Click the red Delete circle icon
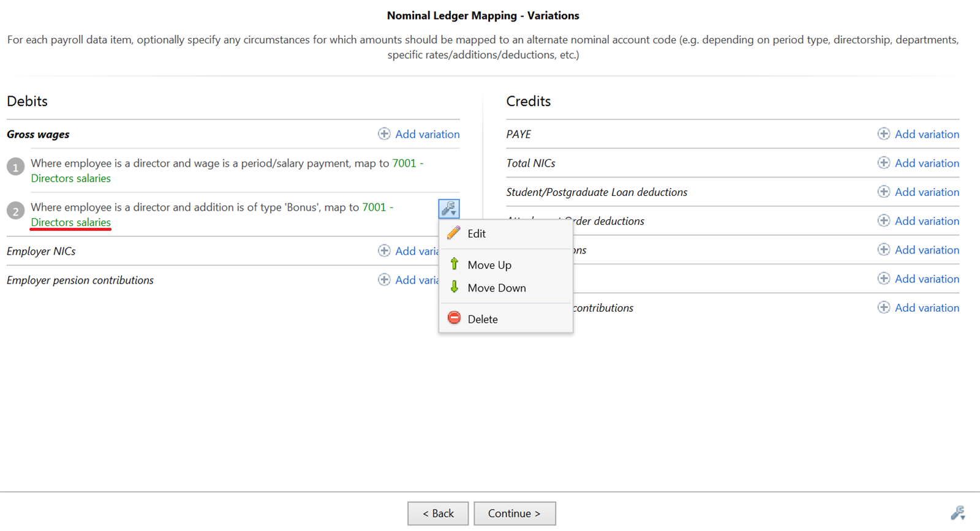 pos(454,318)
